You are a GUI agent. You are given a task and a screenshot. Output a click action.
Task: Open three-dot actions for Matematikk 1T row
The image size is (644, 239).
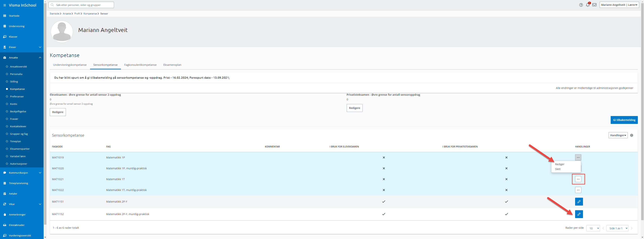pos(578,179)
